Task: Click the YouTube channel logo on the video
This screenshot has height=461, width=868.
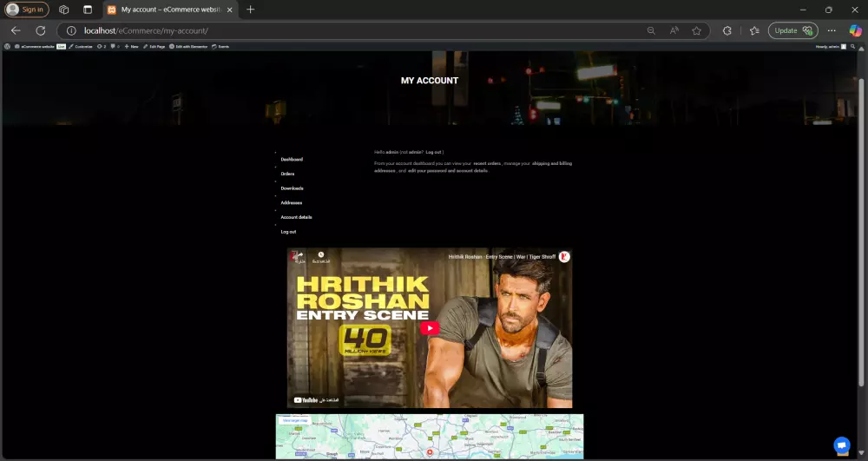Action: click(x=564, y=257)
